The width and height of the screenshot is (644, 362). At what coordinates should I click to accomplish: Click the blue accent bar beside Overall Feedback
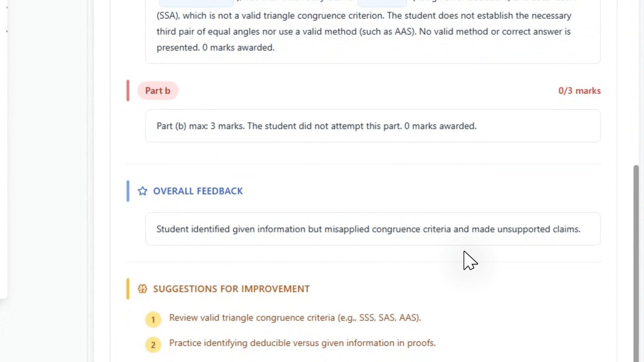point(128,191)
